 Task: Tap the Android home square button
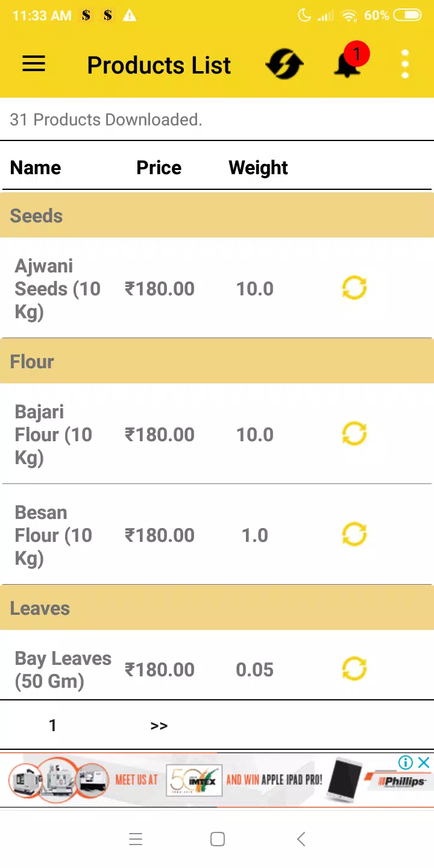(218, 839)
